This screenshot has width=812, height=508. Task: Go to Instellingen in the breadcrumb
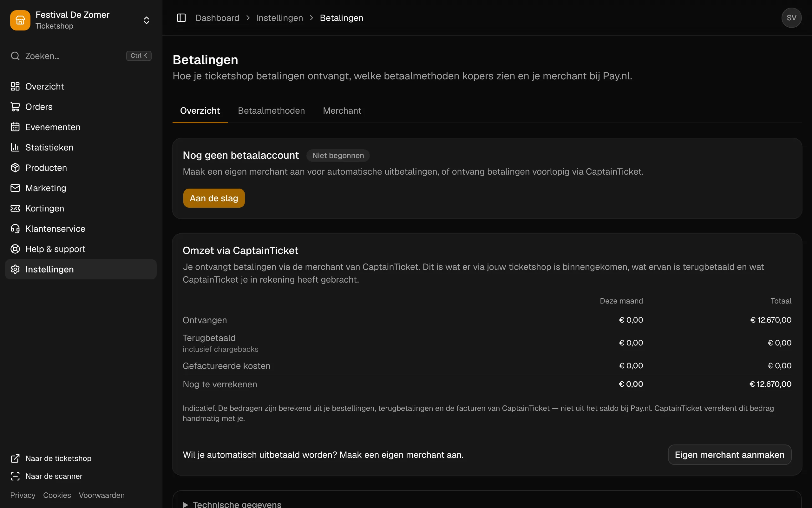click(279, 18)
